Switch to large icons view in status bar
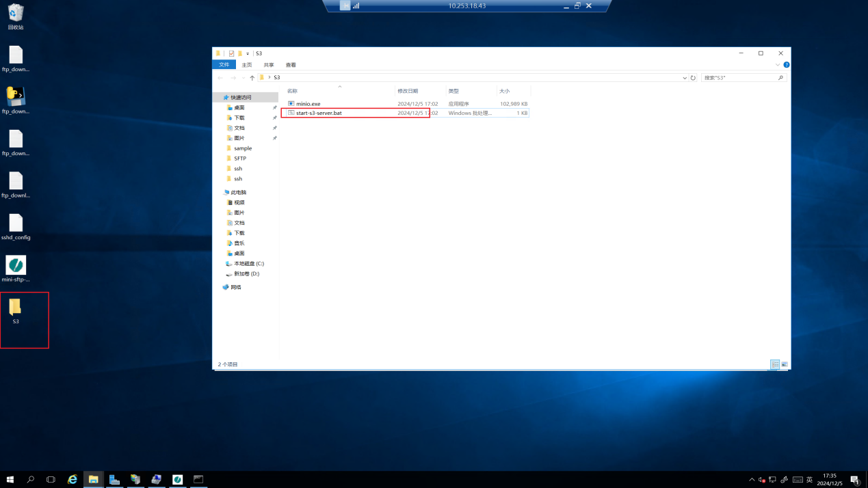Screen dimensions: 868x488 click(785, 365)
